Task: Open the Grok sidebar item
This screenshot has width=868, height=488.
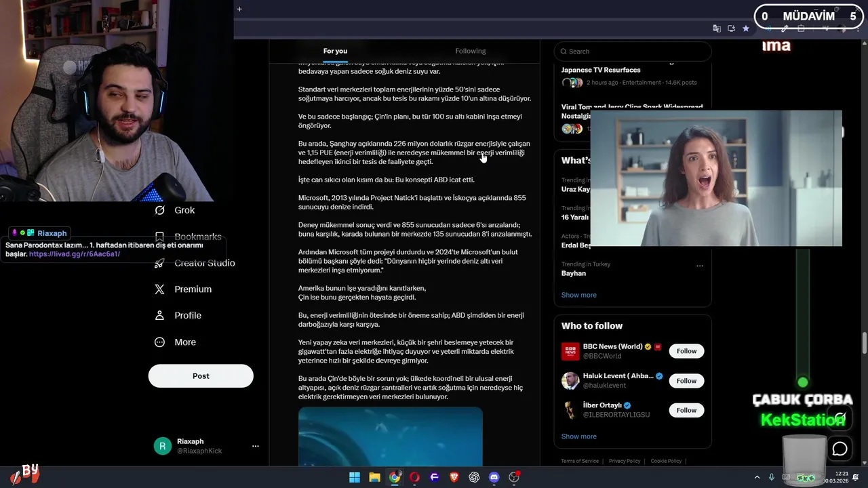Action: 175,210
